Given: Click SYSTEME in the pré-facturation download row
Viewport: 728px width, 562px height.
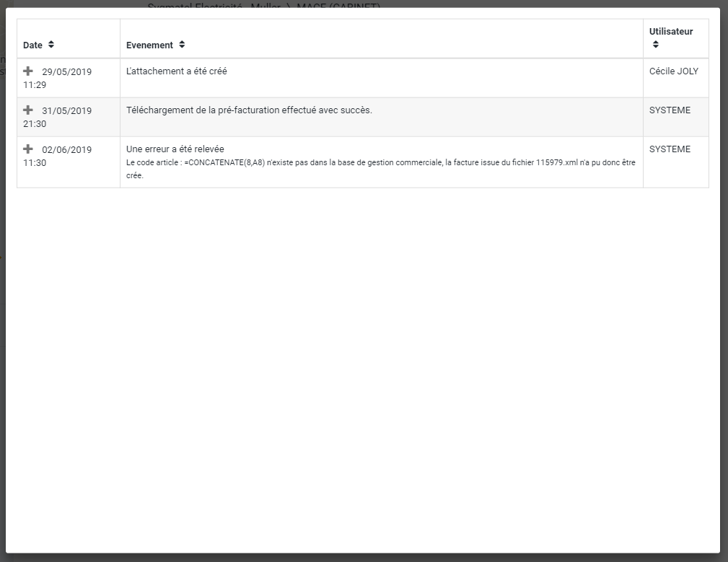Looking at the screenshot, I should (x=670, y=110).
